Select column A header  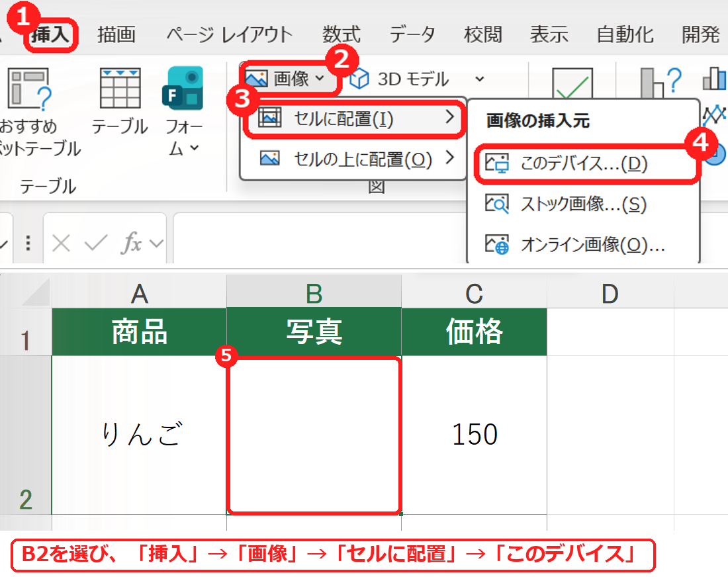(139, 292)
